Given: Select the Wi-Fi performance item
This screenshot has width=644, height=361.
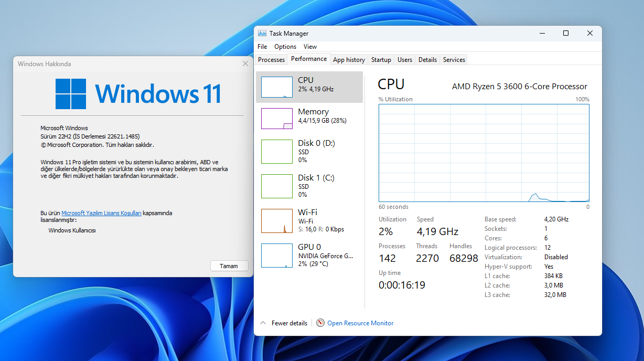Looking at the screenshot, I should (x=309, y=220).
